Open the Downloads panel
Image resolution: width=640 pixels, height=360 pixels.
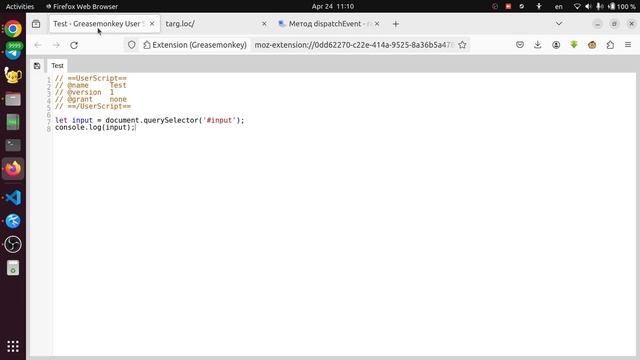pos(538,45)
